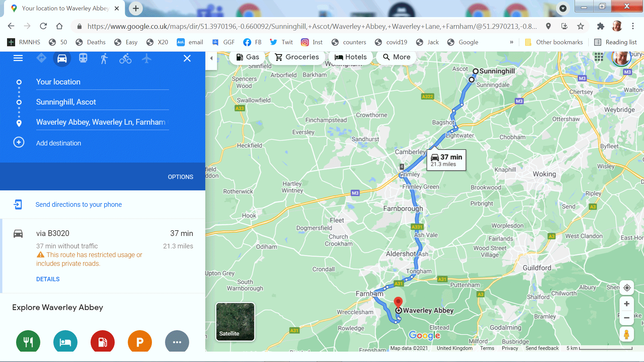The height and width of the screenshot is (362, 644).
Task: Open the RMNHS bookmark
Action: point(24,42)
